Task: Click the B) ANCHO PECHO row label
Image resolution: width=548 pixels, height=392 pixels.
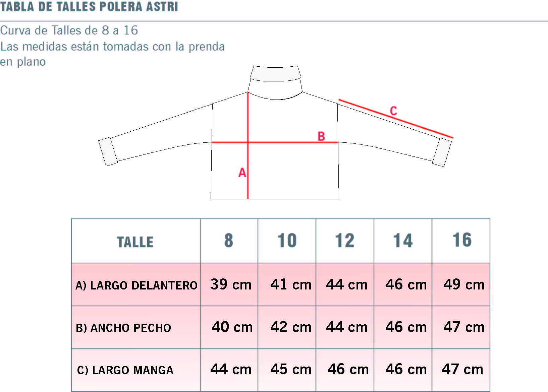Action: (123, 328)
